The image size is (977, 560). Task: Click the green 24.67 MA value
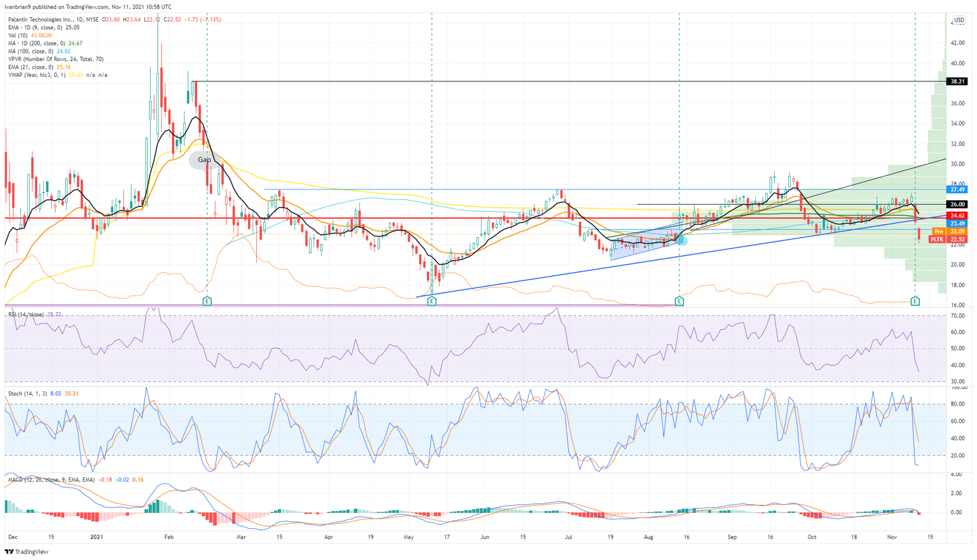pyautogui.click(x=75, y=43)
